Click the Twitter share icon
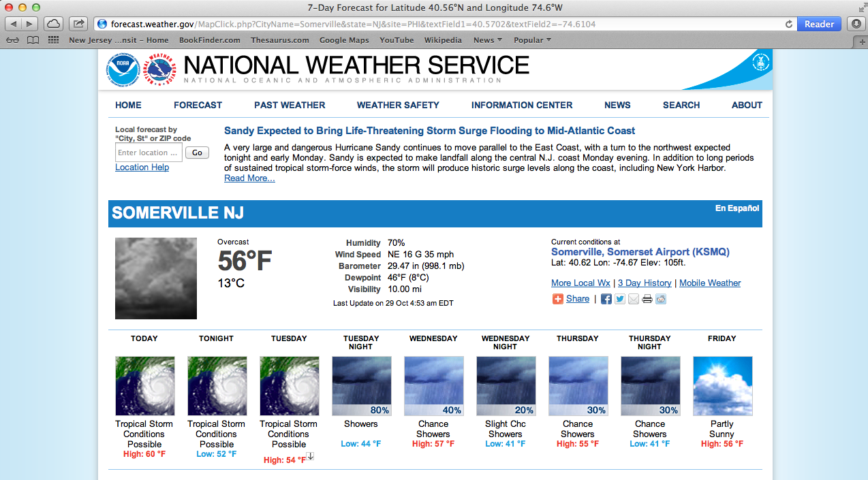Viewport: 868px width, 480px height. coord(620,299)
